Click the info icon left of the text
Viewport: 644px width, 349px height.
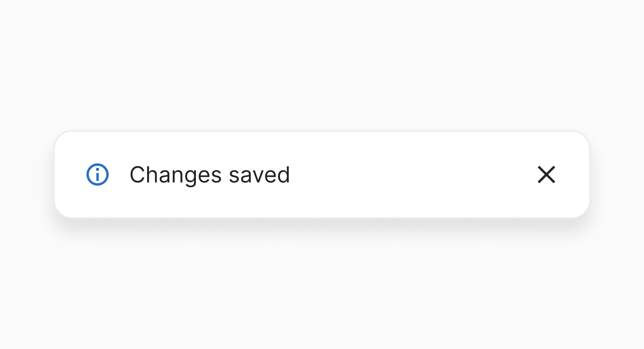click(98, 174)
